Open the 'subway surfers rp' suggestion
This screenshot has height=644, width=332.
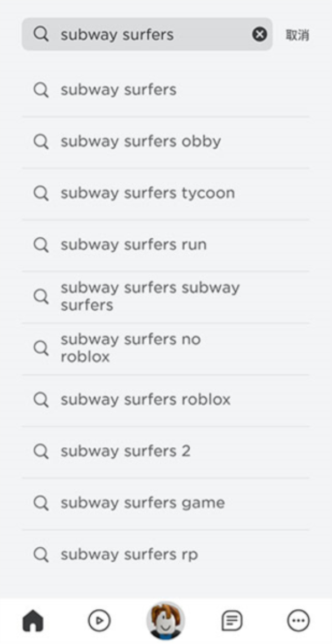click(129, 554)
